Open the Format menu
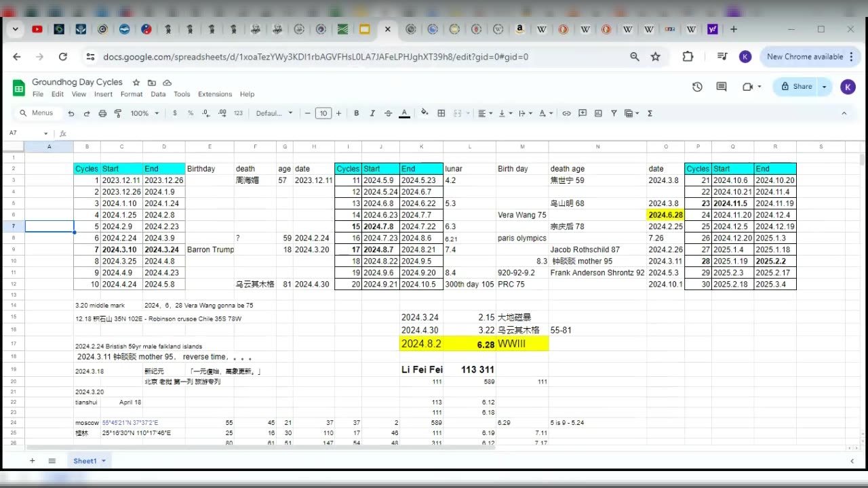Screen dimensions: 868x488 coord(132,94)
